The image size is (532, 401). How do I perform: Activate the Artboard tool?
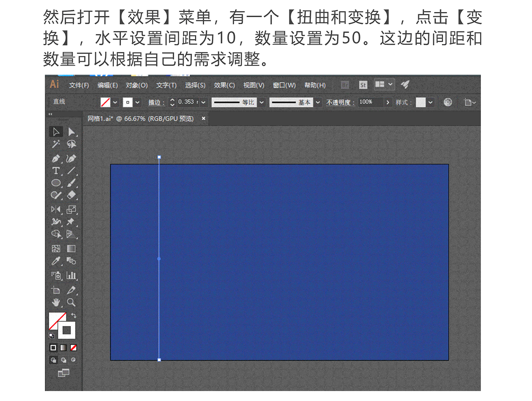(x=56, y=290)
